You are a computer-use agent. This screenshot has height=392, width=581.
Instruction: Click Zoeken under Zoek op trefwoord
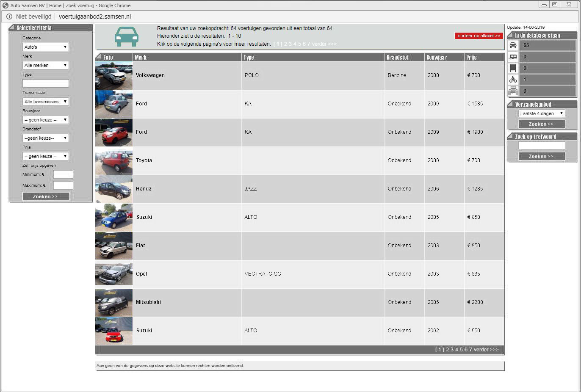[542, 156]
